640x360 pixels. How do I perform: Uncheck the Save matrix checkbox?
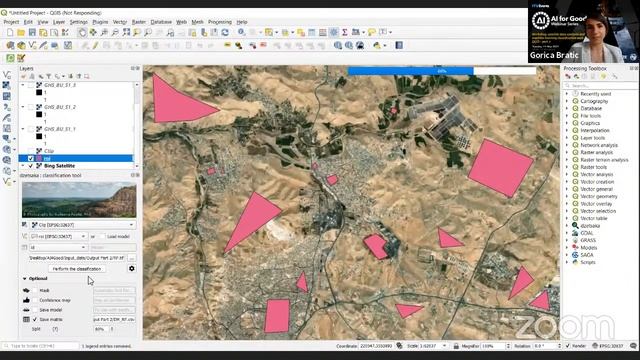35,320
